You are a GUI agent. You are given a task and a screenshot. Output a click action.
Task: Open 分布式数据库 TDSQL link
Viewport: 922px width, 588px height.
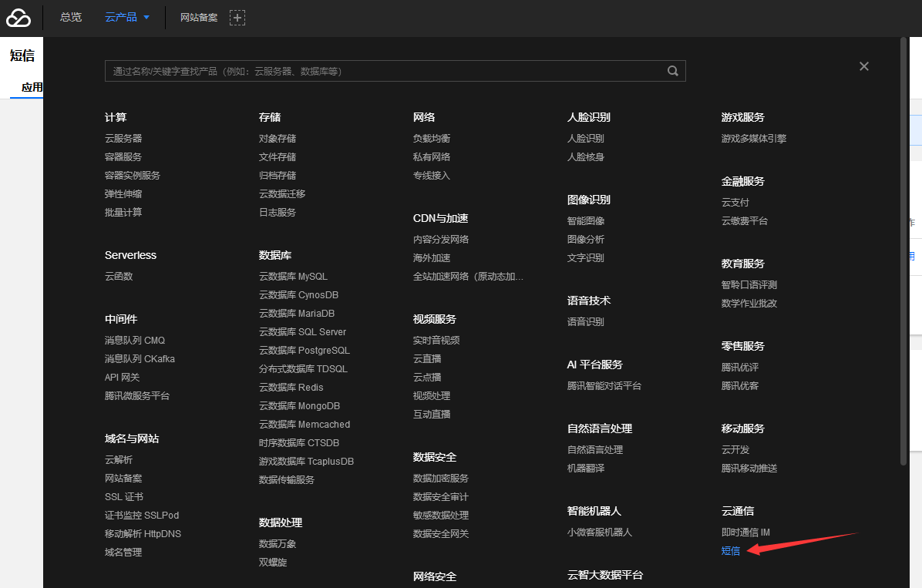tap(304, 369)
